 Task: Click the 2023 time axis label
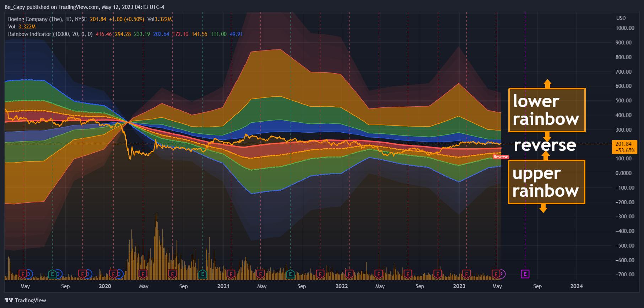coord(459,286)
